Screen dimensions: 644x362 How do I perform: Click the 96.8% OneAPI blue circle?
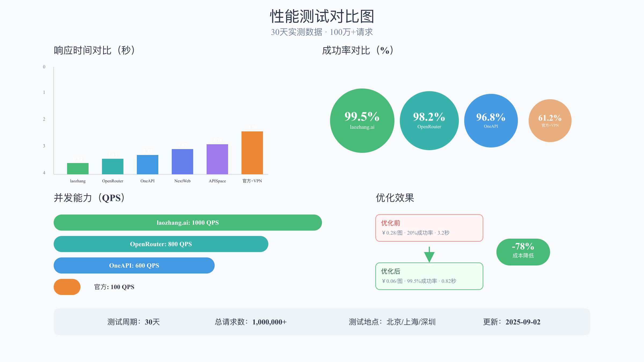[491, 121]
